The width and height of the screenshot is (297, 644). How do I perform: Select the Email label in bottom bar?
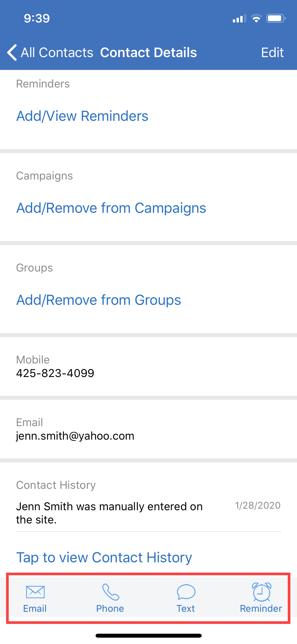pyautogui.click(x=35, y=609)
